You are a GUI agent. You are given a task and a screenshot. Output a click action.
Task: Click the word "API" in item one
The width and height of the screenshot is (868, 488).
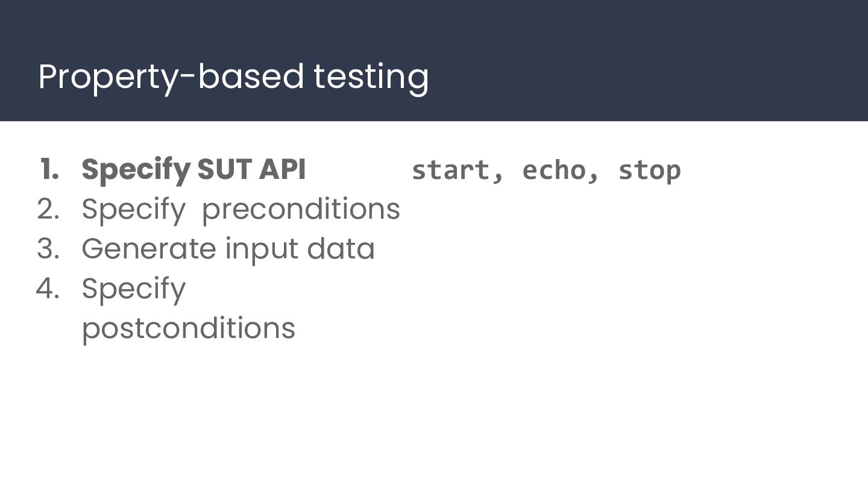pos(282,169)
